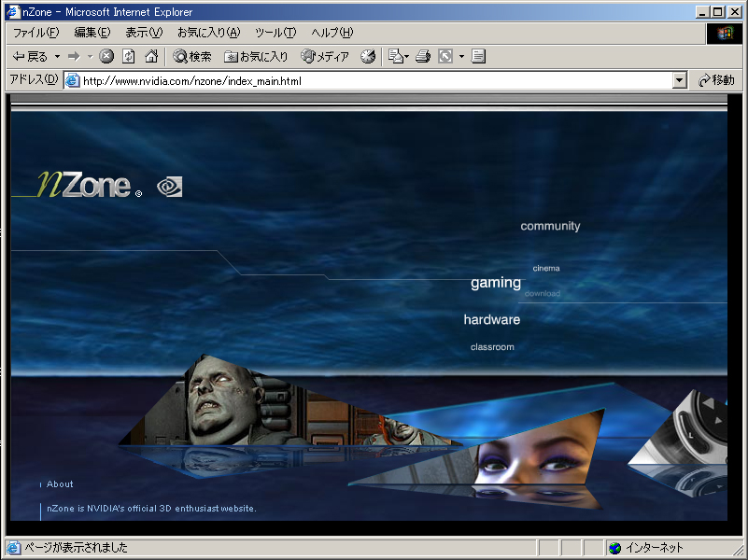Expand the address bar dropdown arrow

(680, 81)
